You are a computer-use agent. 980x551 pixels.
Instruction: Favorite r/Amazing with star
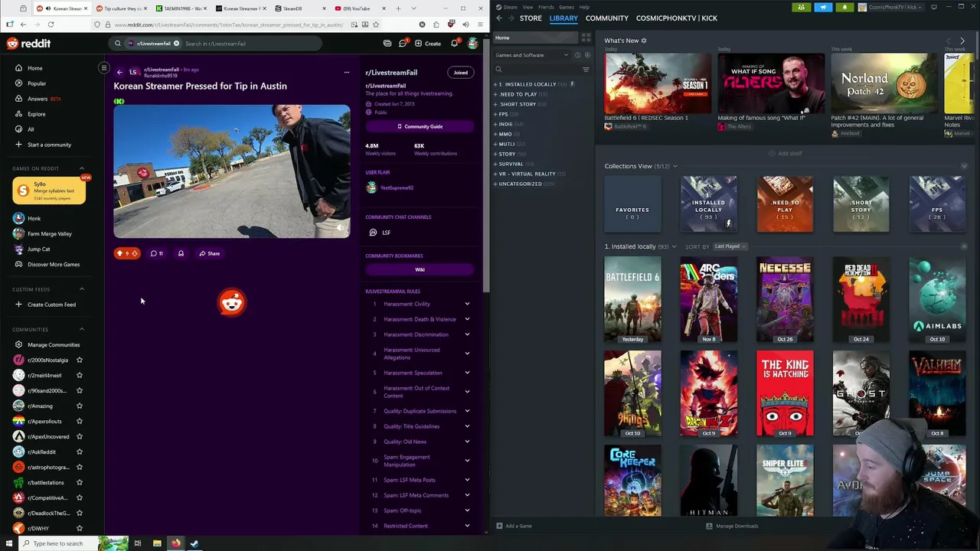point(79,406)
